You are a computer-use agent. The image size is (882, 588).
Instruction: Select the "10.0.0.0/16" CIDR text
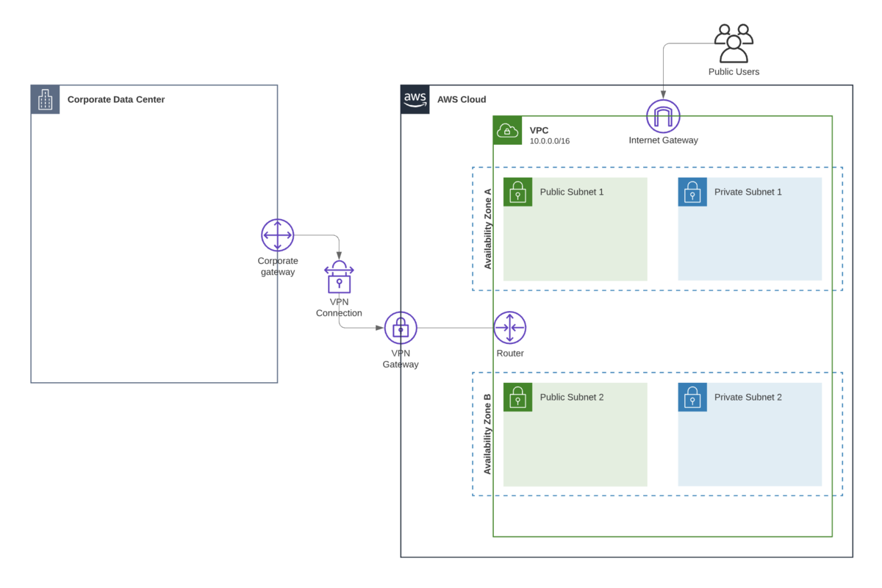[x=550, y=141]
